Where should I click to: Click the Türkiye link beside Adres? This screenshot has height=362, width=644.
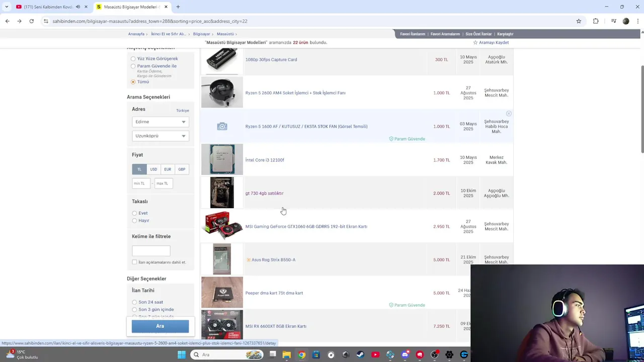tap(183, 111)
